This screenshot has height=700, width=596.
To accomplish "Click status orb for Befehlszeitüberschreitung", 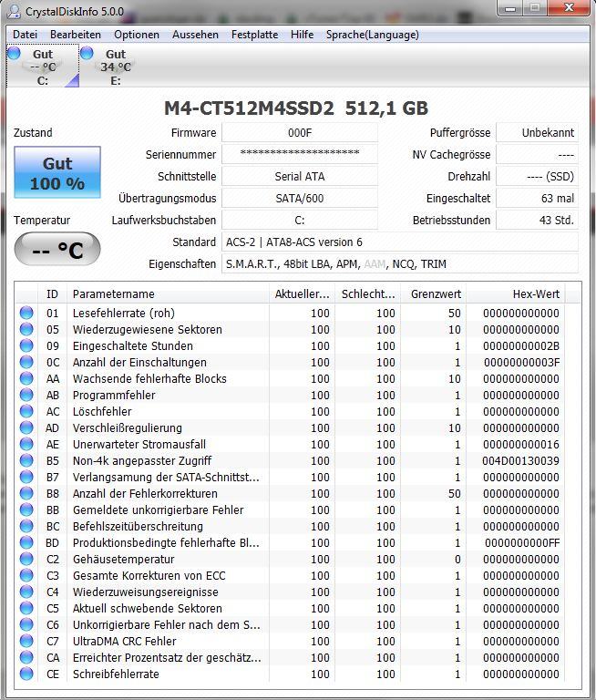I will pyautogui.click(x=26, y=526).
